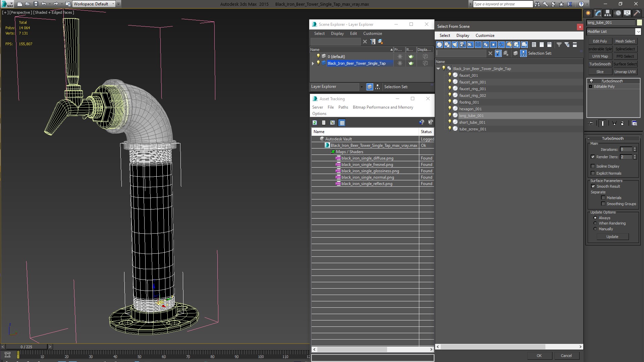This screenshot has height=362, width=644.
Task: Select the Manually update radio button
Action: 595,229
